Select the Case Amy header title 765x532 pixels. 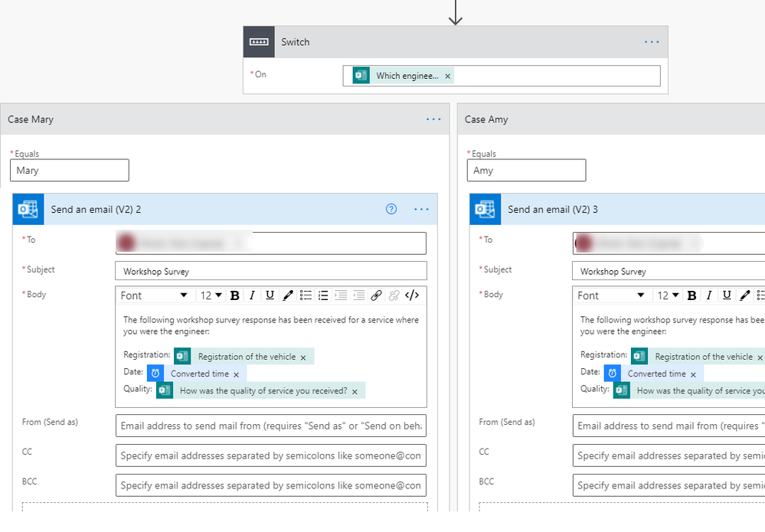click(x=486, y=119)
